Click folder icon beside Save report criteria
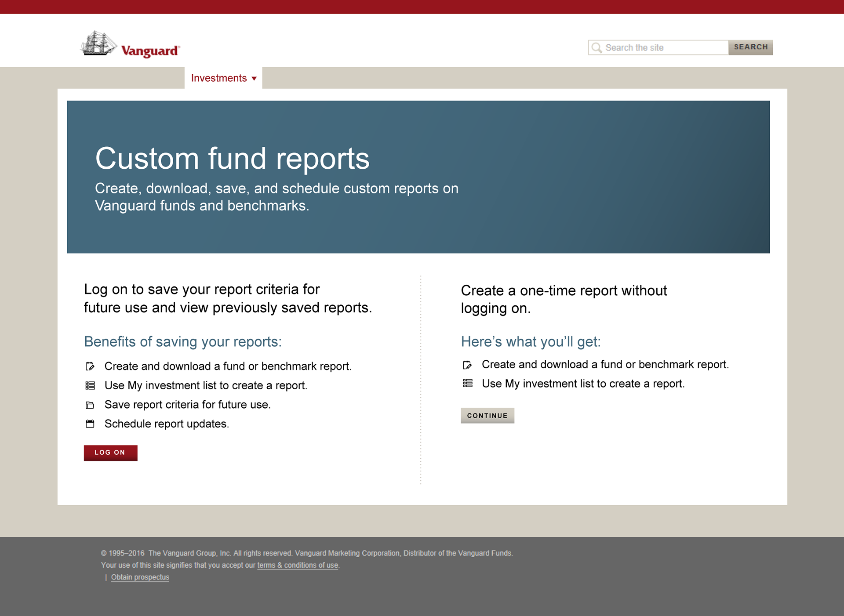 click(x=90, y=405)
